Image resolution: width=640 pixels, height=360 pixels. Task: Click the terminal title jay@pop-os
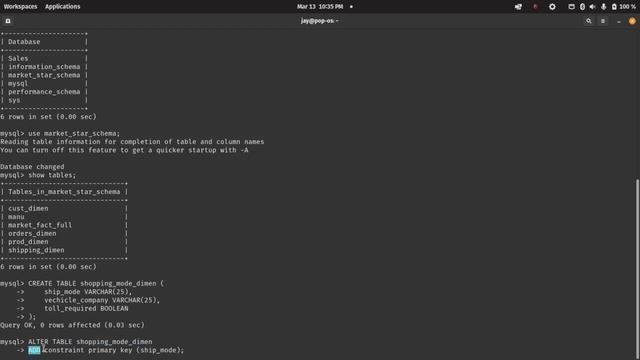click(x=320, y=21)
